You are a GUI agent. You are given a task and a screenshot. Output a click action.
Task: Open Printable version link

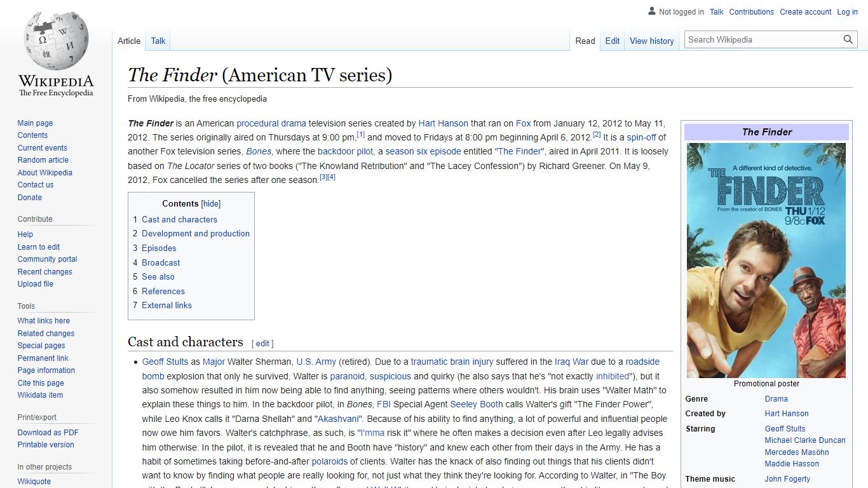pyautogui.click(x=46, y=445)
